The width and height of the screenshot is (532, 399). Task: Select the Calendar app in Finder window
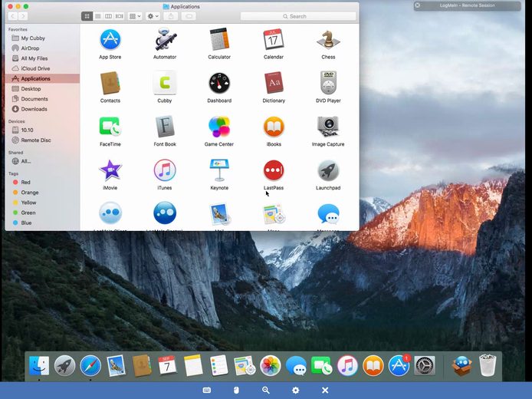point(274,39)
